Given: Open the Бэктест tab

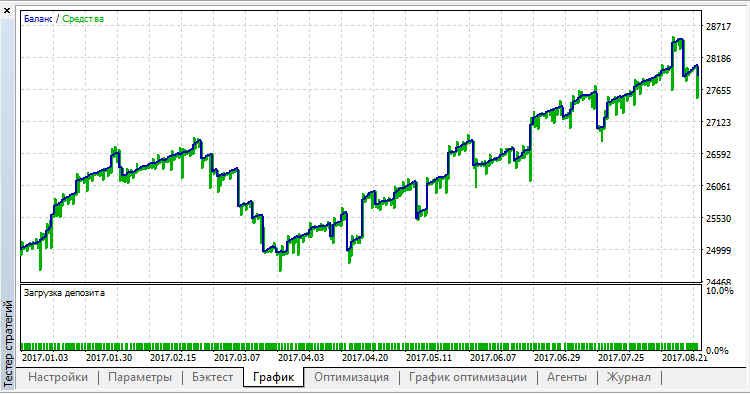Looking at the screenshot, I should coord(212,377).
